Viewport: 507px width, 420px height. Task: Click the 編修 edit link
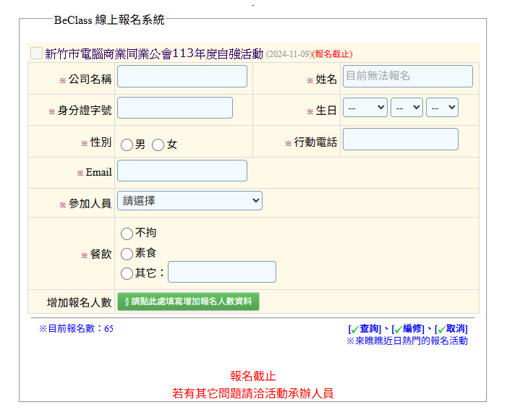pos(412,329)
